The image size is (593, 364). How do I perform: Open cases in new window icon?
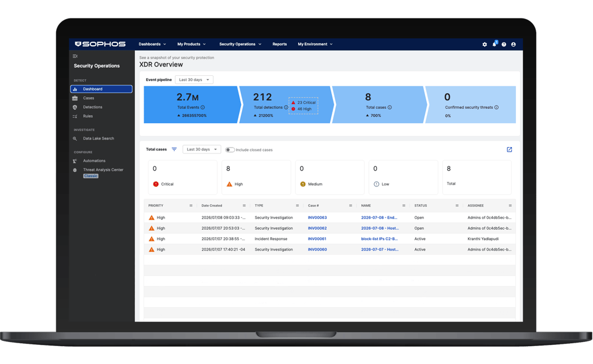(x=510, y=150)
